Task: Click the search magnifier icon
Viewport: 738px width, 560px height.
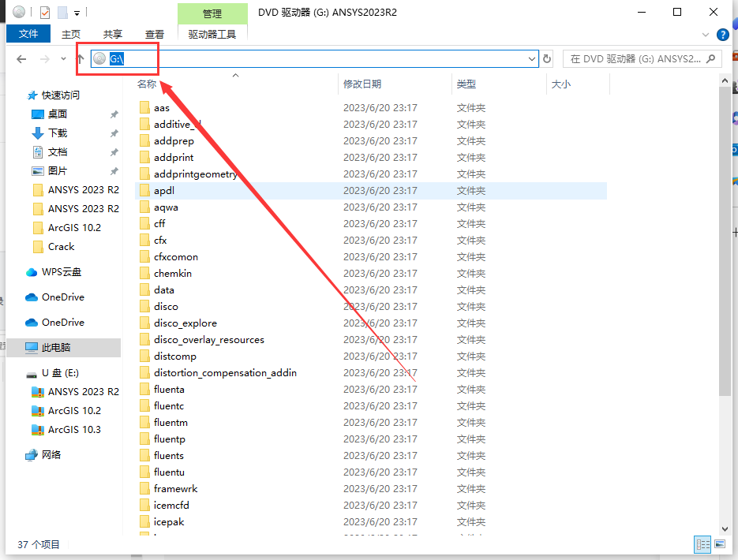Action: tap(710, 59)
